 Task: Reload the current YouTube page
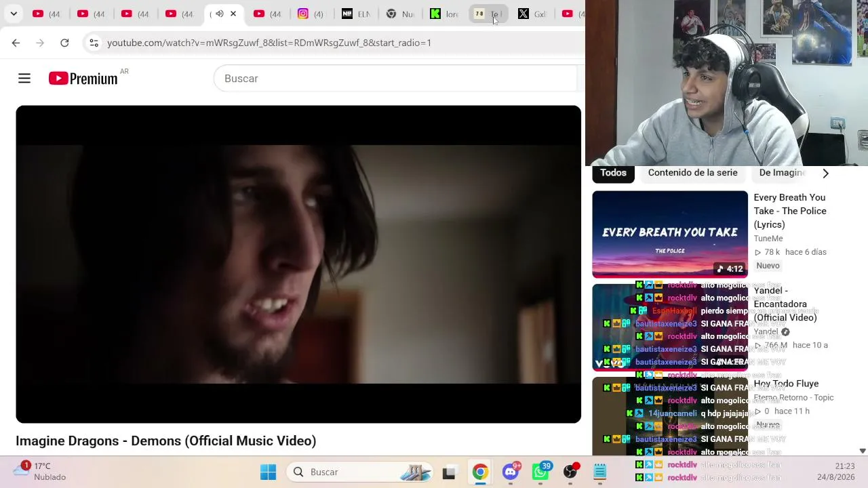point(64,43)
